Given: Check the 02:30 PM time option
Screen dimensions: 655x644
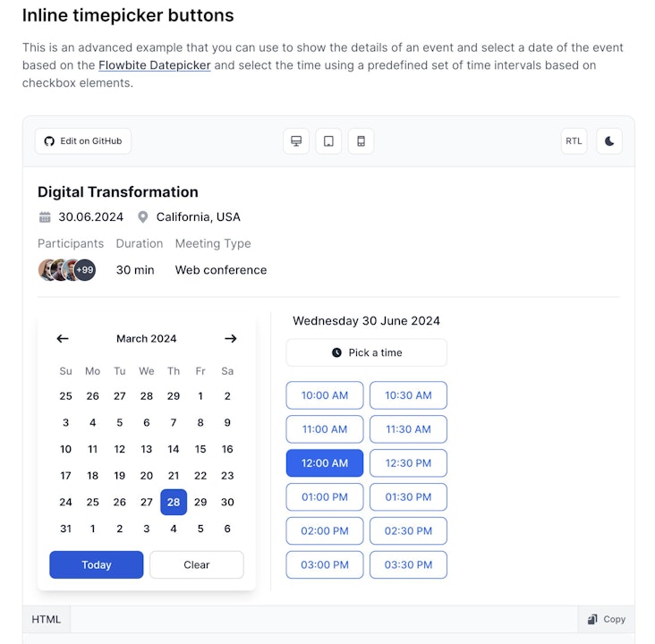Looking at the screenshot, I should click(408, 531).
